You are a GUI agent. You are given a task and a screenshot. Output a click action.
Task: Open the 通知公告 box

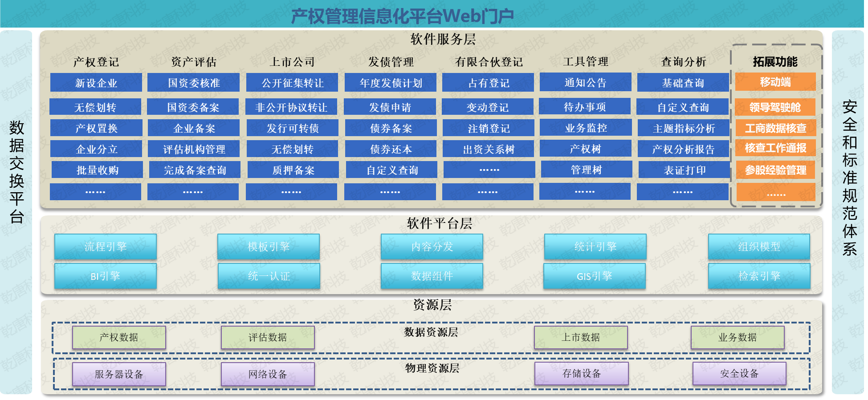[586, 82]
